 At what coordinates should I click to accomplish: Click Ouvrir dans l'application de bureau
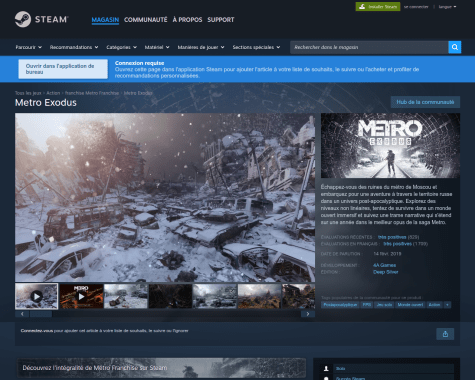63,69
